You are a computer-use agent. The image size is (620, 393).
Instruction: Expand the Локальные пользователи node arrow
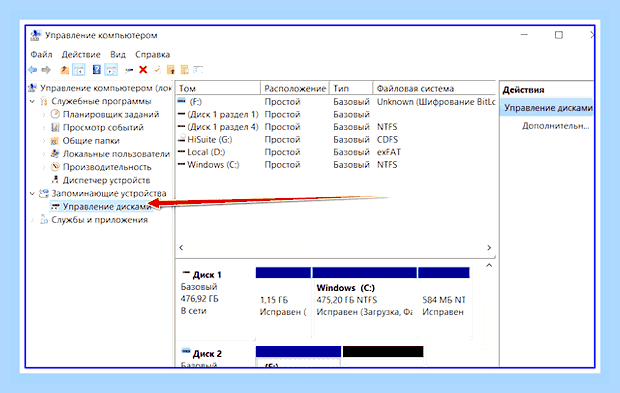coord(44,154)
